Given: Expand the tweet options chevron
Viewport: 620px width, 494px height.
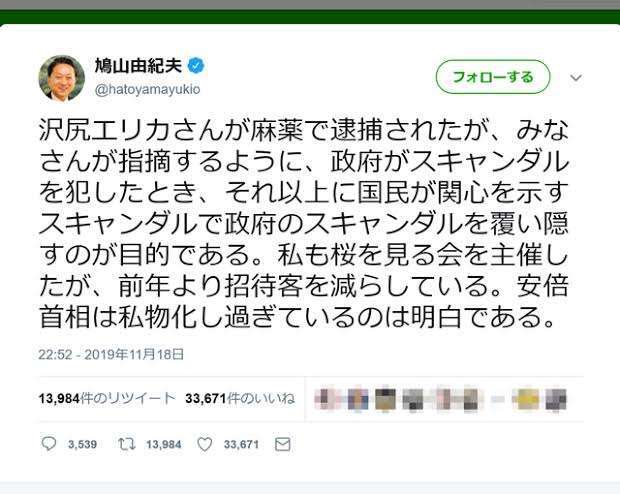Looking at the screenshot, I should (x=576, y=78).
